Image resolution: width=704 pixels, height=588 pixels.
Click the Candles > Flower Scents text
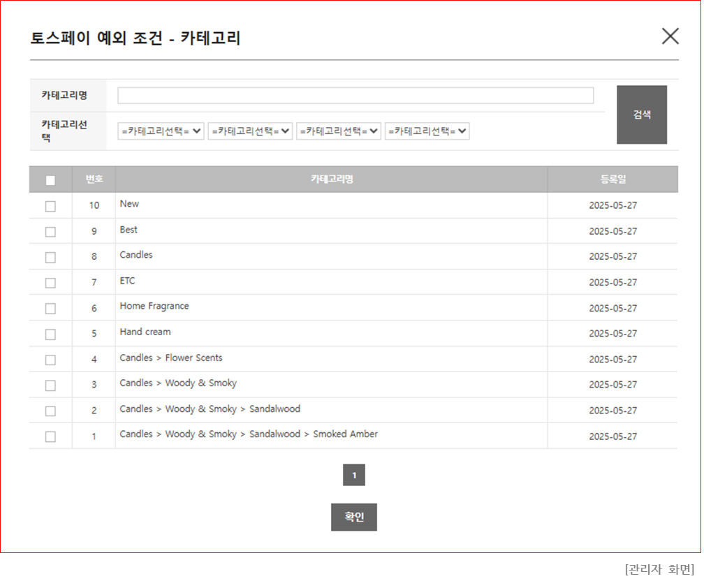pos(171,358)
